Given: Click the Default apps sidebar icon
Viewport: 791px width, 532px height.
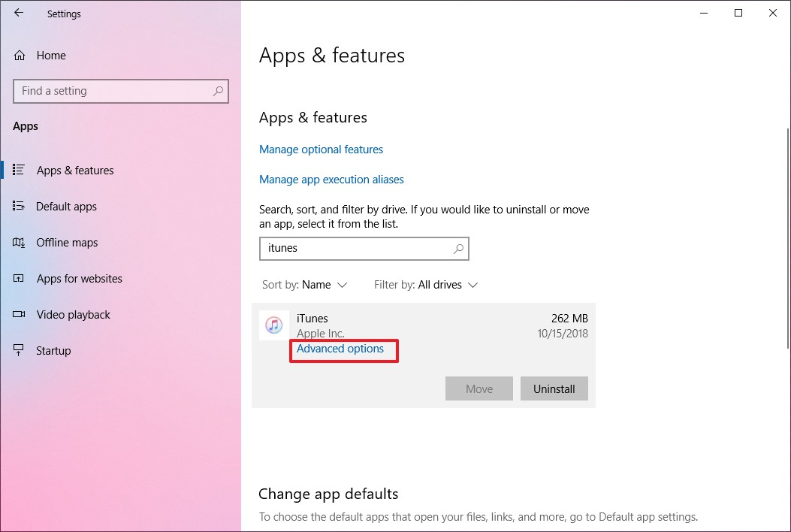Looking at the screenshot, I should tap(20, 207).
